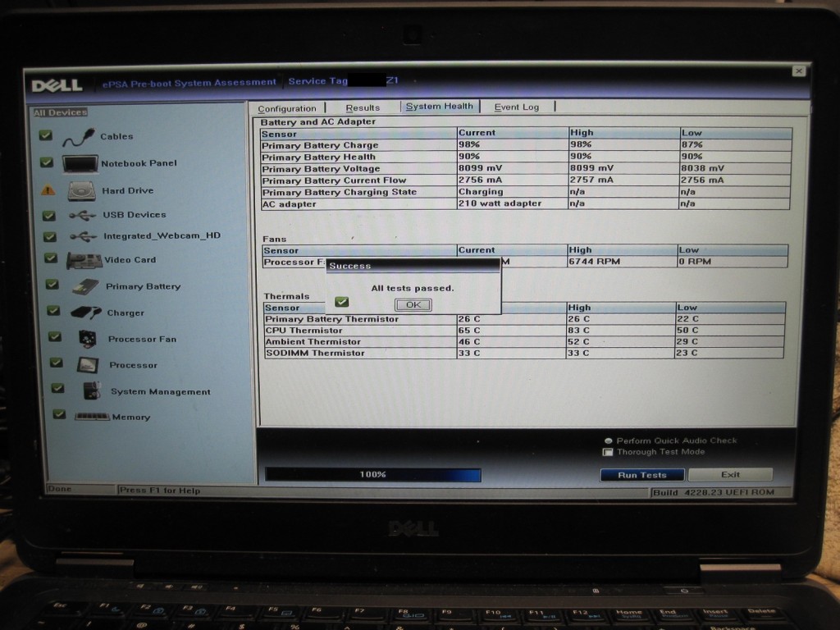Select the All Devices header

tap(60, 112)
